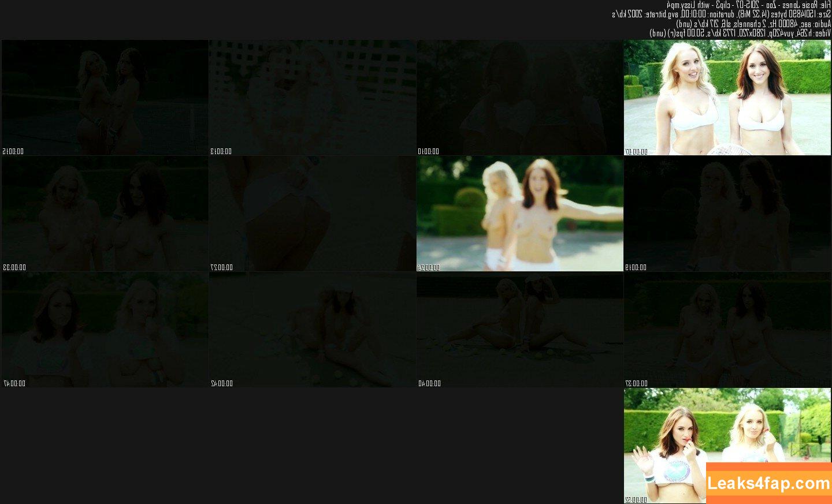Select the dimmed thumbnail marked 00:00:47
832x504 pixels.
(x=105, y=329)
